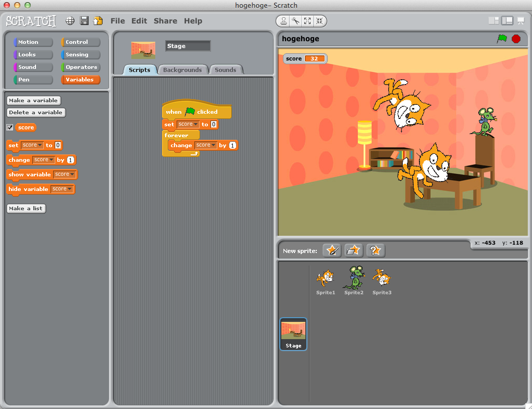Select Sprite2 mouse in sprite list
This screenshot has height=409, width=532.
[353, 281]
